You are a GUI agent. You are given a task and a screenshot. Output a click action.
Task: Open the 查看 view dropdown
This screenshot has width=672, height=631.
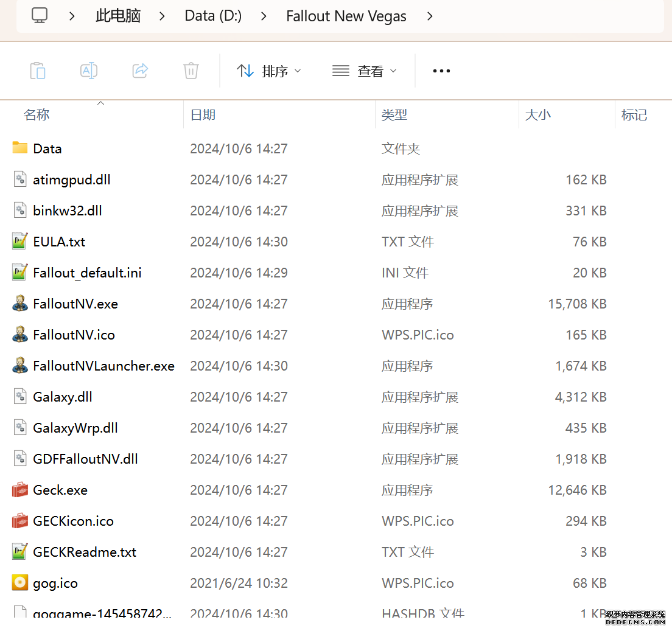pyautogui.click(x=364, y=71)
